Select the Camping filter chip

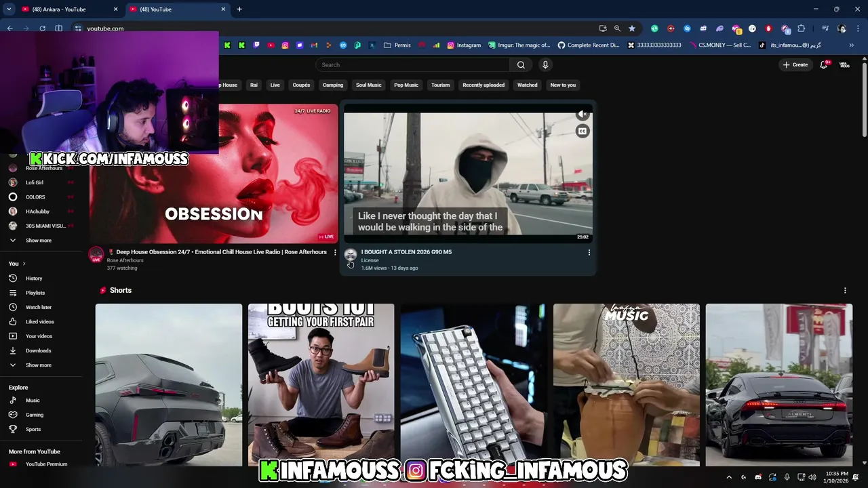point(333,85)
